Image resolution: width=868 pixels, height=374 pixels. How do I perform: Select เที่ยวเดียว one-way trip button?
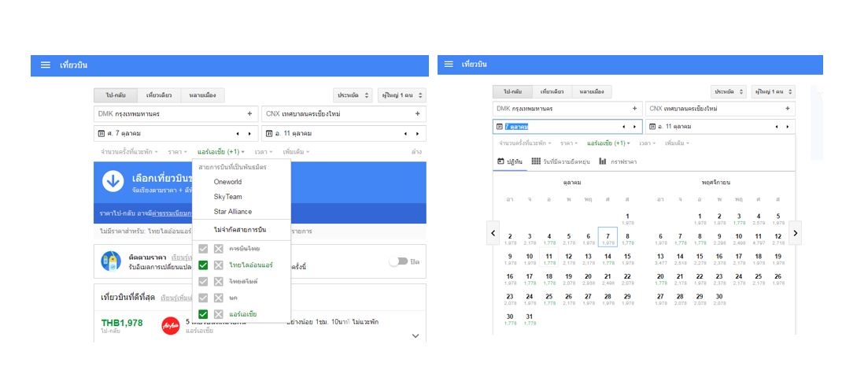click(x=160, y=95)
